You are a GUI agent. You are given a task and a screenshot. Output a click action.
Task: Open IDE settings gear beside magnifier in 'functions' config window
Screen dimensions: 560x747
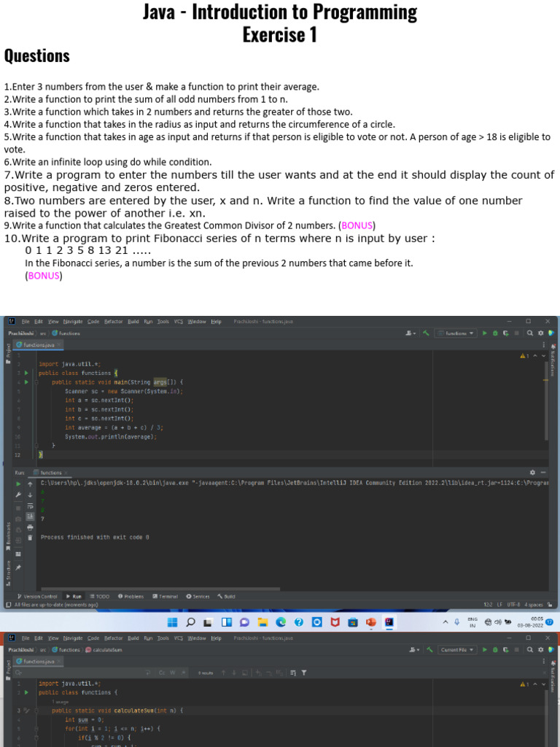coord(540,333)
